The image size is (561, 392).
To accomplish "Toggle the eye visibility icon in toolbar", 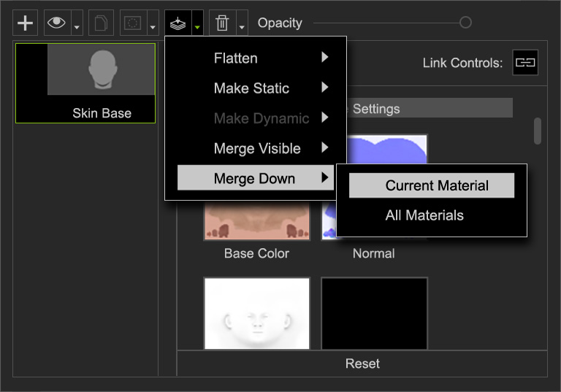I will coord(56,23).
